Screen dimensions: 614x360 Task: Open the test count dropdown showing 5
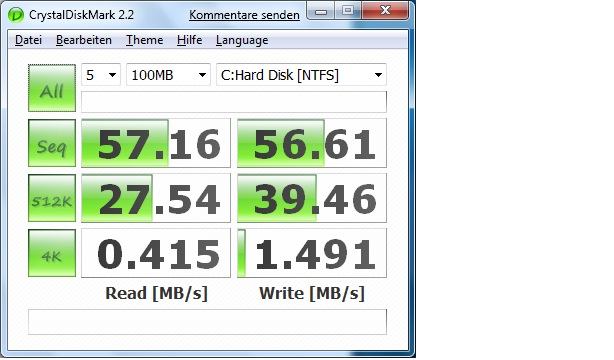[x=101, y=74]
